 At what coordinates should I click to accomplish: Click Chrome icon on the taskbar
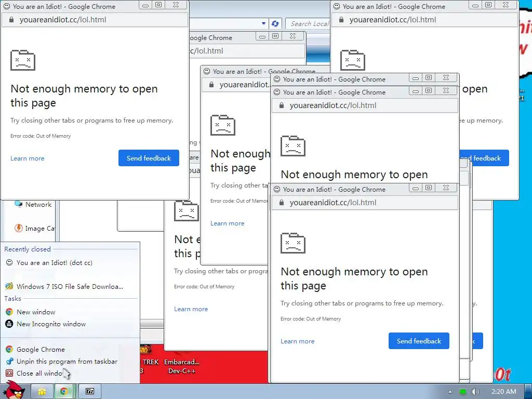63,392
